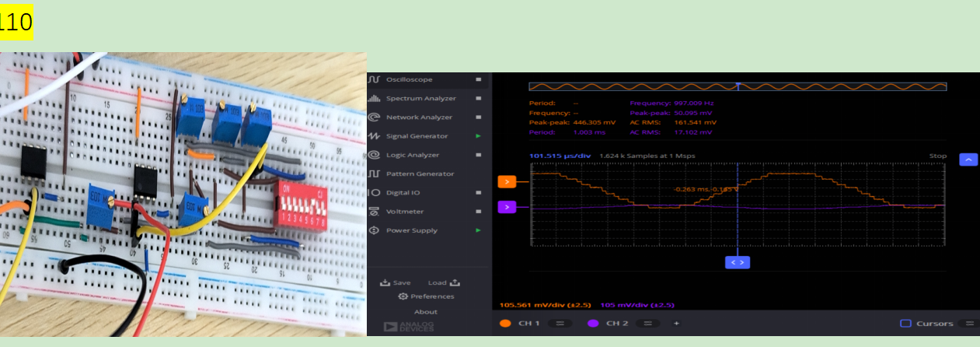
Task: Toggle the Logic Analyzer run square
Action: [x=479, y=155]
